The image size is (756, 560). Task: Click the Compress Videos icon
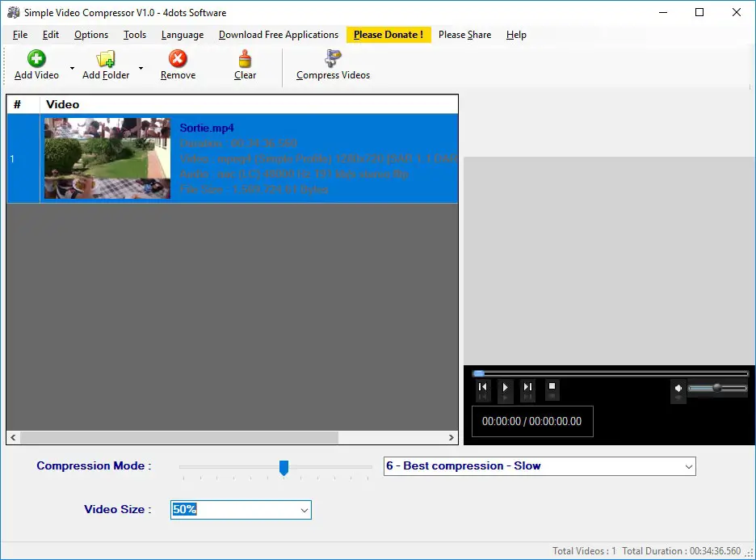tap(333, 58)
